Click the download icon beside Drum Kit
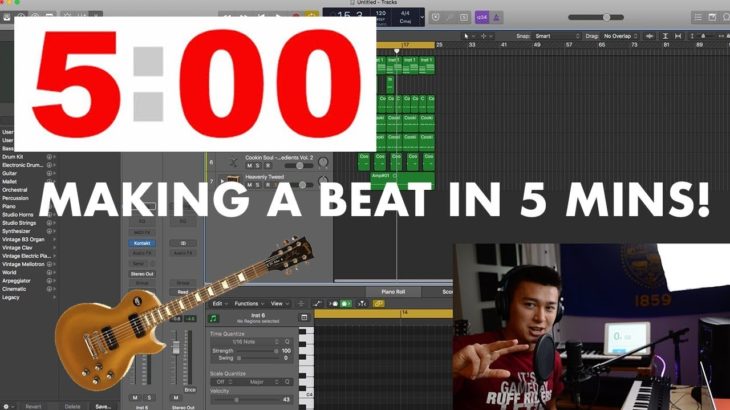The image size is (730, 410). click(49, 157)
